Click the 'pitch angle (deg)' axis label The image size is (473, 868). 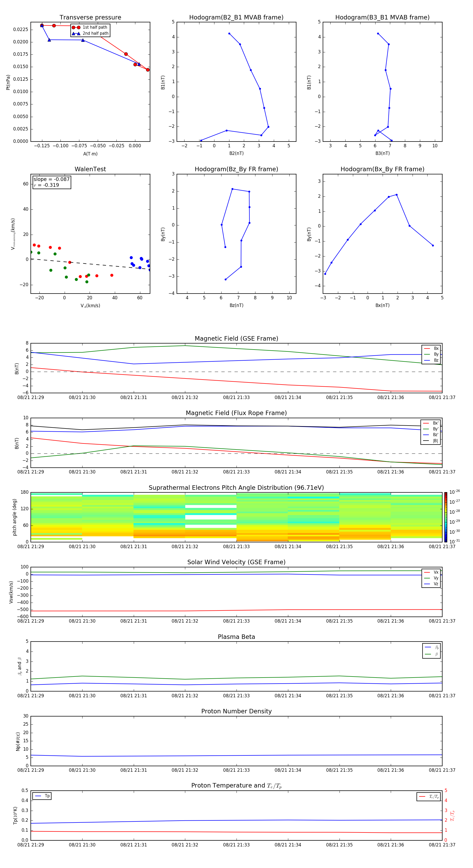point(14,517)
